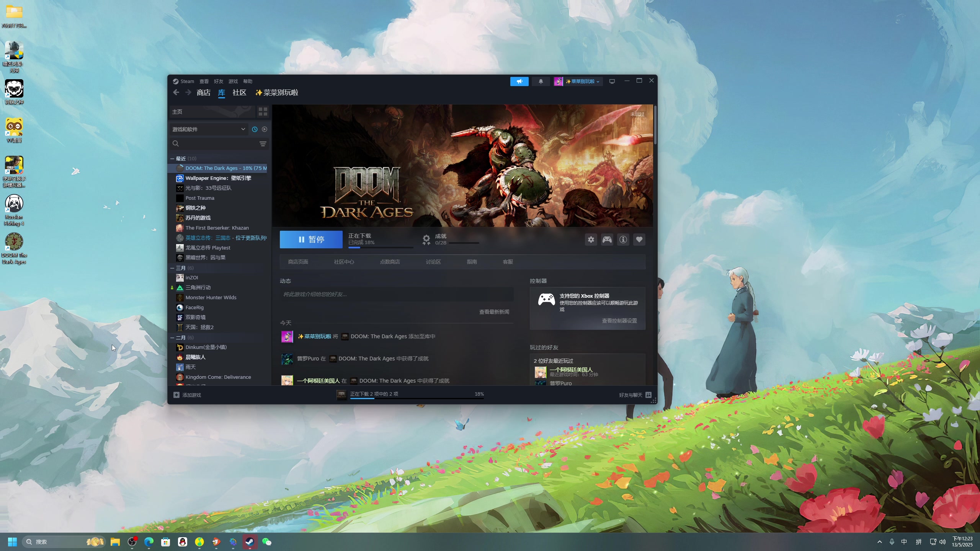Add game to favorites heart icon

coord(639,240)
